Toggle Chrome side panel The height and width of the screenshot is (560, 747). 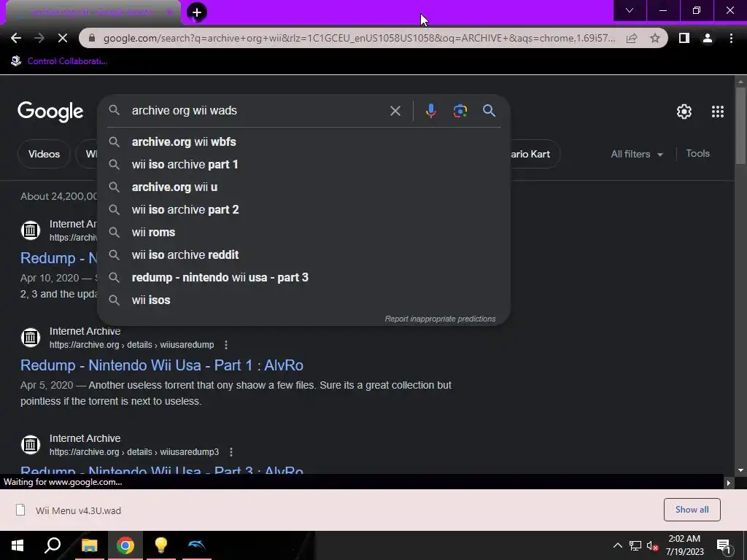684,38
